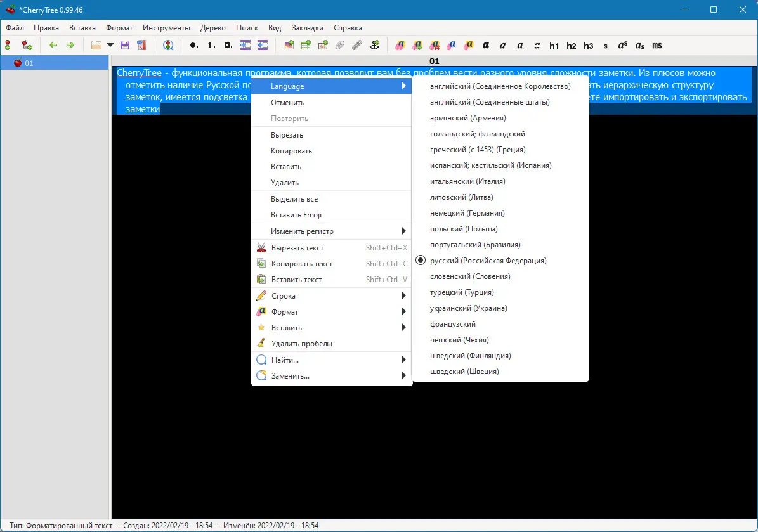
Task: Expand starred Вставить submenu in context menu
Action: click(332, 328)
